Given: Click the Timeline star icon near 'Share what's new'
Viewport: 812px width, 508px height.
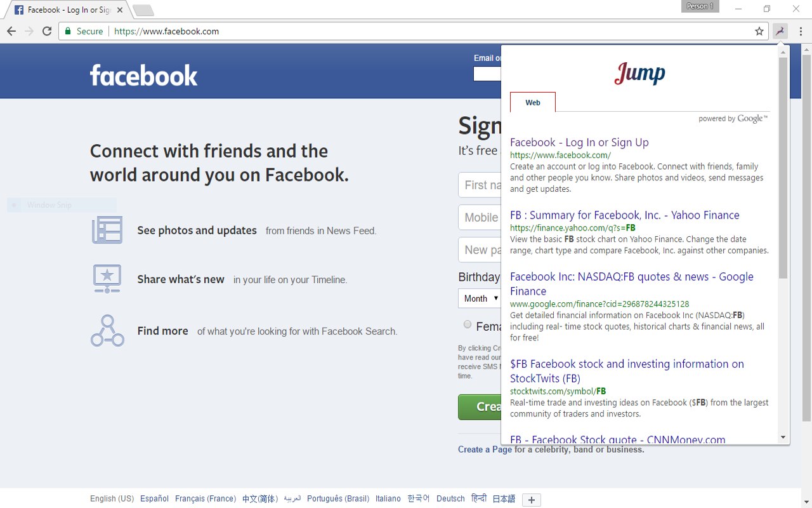Looking at the screenshot, I should [x=107, y=279].
